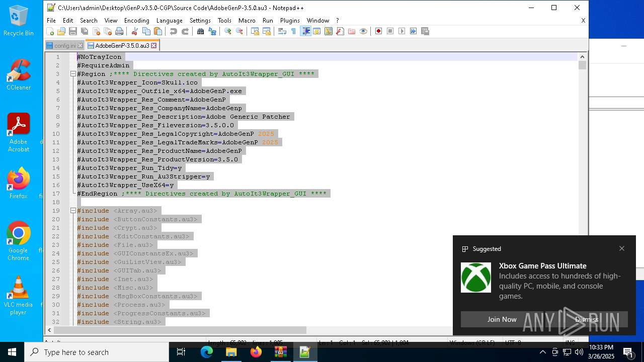Switch to the config.ini tab

[65, 46]
